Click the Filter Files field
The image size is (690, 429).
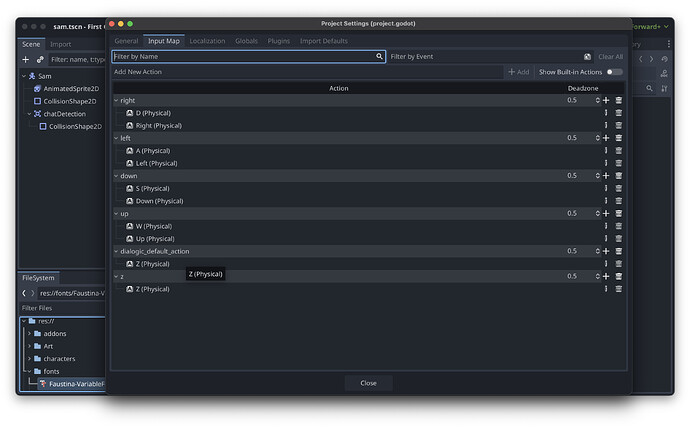pyautogui.click(x=63, y=308)
